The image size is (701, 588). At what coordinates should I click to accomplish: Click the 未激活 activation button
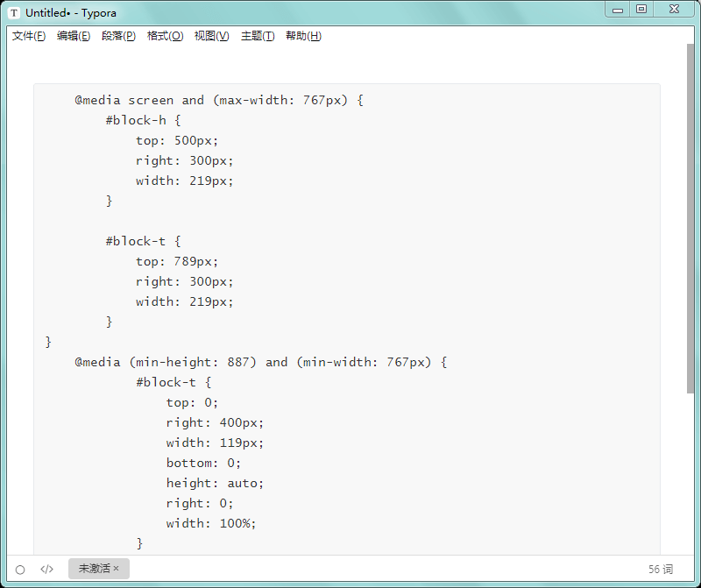(x=94, y=569)
